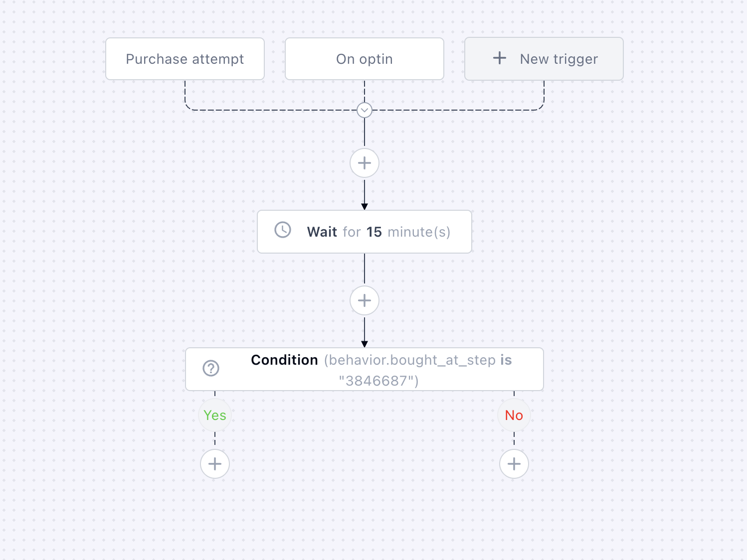Click the minute(s) unit in the Wait step
Image resolution: width=747 pixels, height=560 pixels.
point(419,232)
